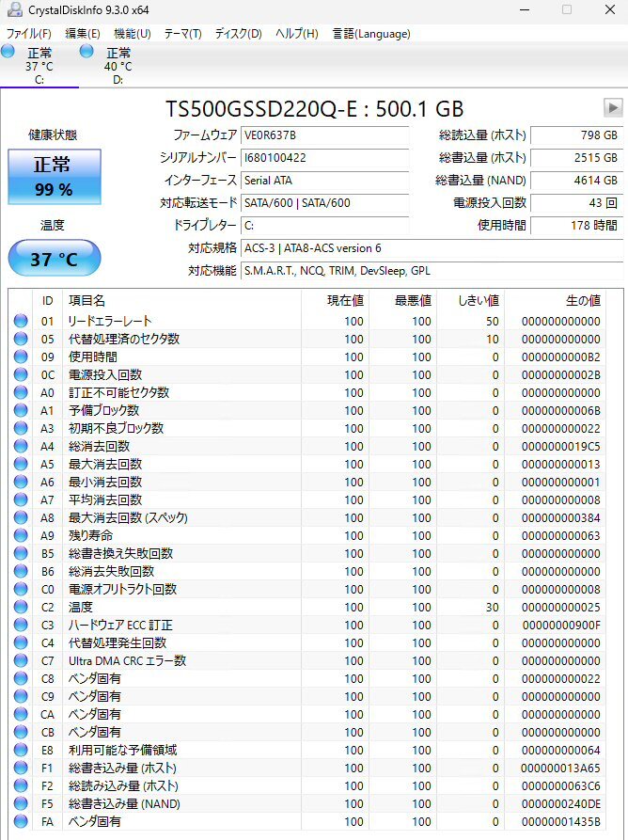Click the 37 °C temperature button
628x840 pixels.
(x=55, y=259)
